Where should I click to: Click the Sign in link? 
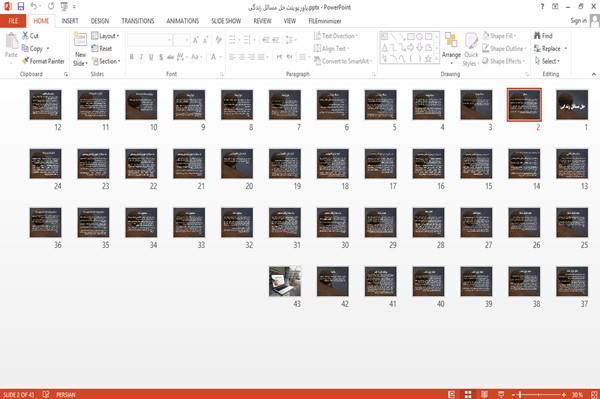click(x=578, y=21)
